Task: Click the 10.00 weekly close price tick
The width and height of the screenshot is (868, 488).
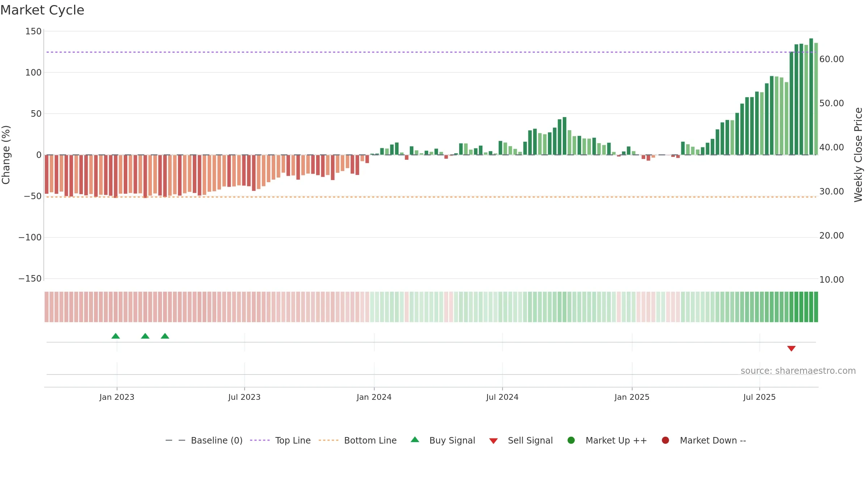Action: pyautogui.click(x=831, y=280)
